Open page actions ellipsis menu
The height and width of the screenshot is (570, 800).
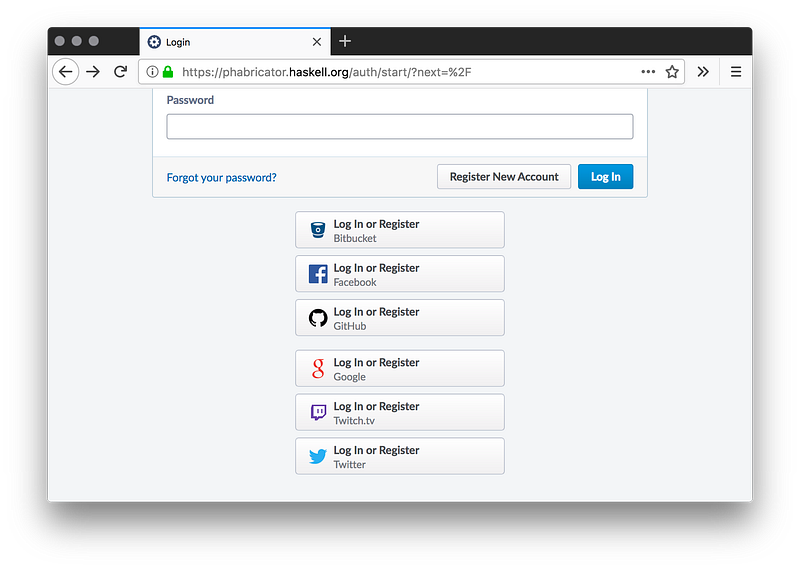(x=648, y=72)
